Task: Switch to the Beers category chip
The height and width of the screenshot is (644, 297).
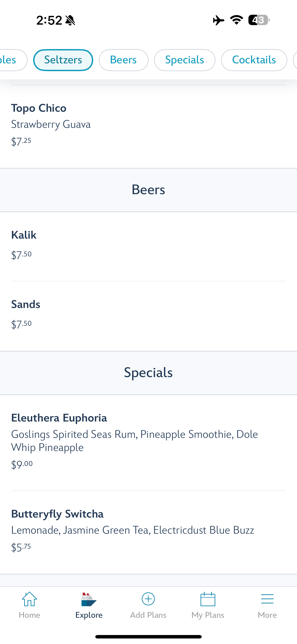Action: coord(123,60)
